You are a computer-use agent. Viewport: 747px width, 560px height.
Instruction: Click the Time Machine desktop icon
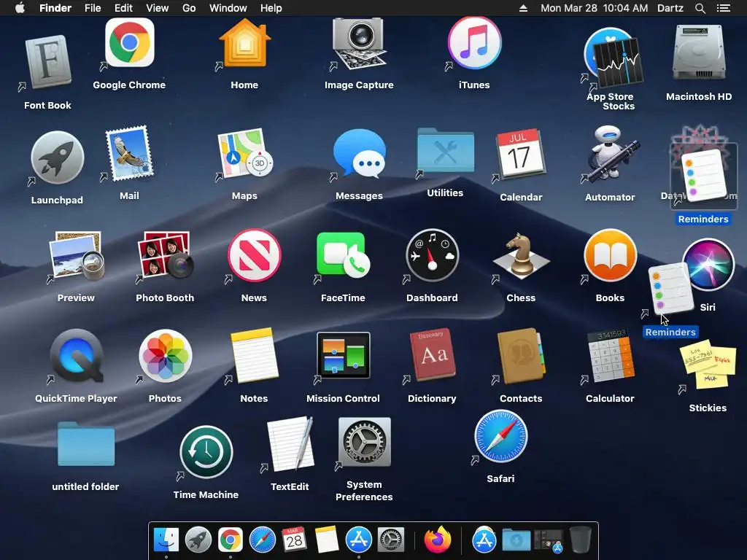pos(206,452)
